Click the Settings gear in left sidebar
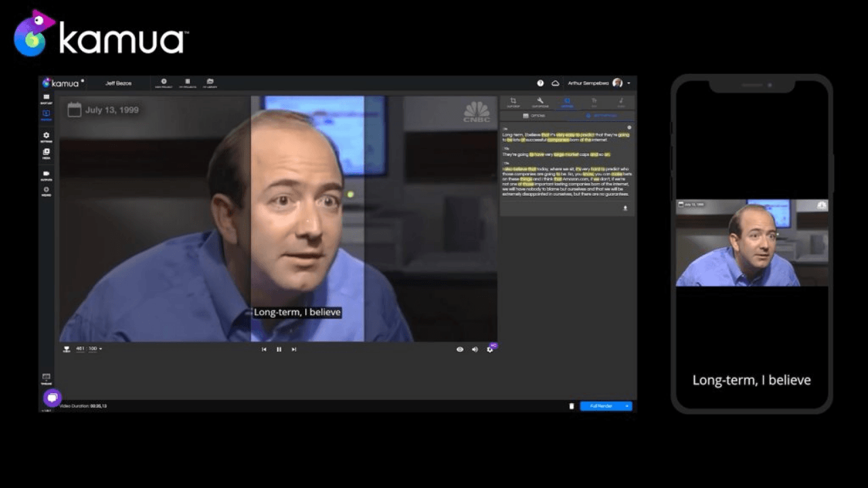868x488 pixels. (x=46, y=136)
